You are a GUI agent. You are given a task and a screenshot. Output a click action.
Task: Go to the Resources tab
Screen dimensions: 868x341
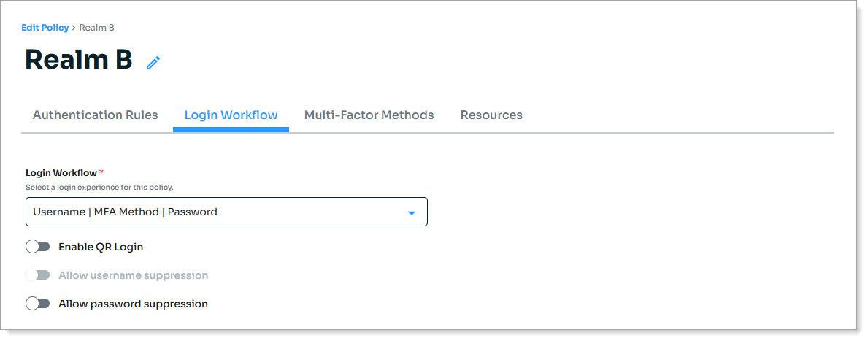(x=491, y=115)
